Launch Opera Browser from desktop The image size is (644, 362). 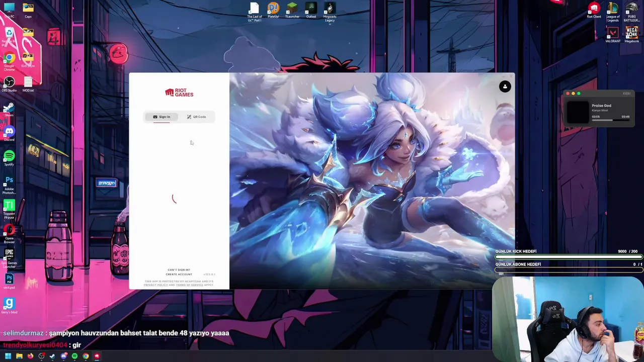[x=9, y=233]
